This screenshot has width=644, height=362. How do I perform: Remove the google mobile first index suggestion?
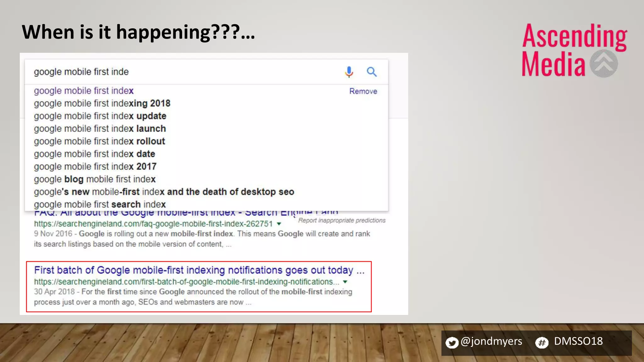(x=363, y=91)
